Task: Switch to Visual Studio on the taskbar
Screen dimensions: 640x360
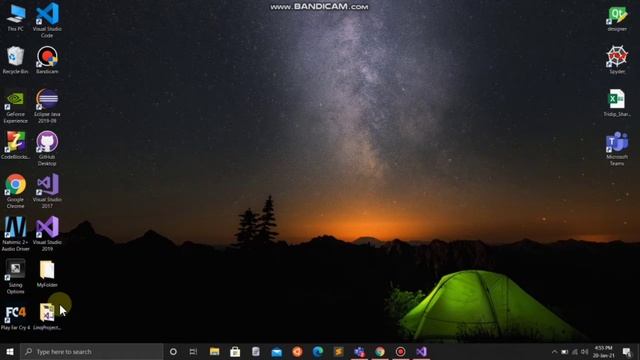Action: coord(421,351)
